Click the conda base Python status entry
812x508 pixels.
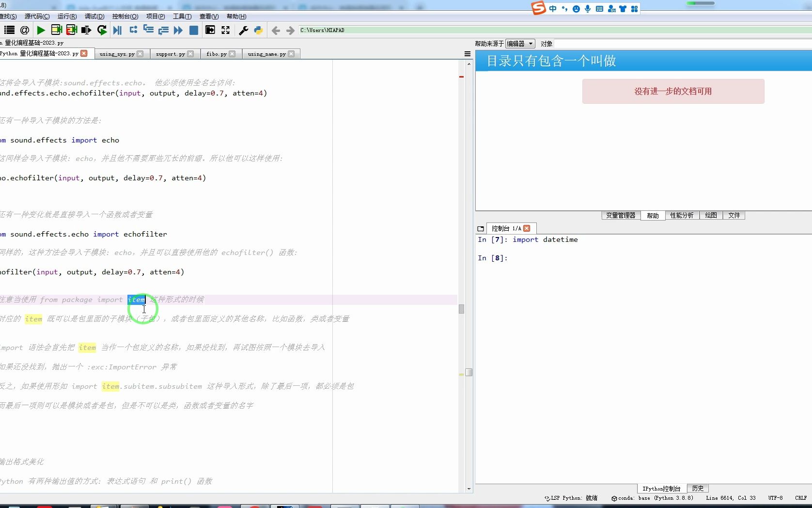tap(652, 498)
